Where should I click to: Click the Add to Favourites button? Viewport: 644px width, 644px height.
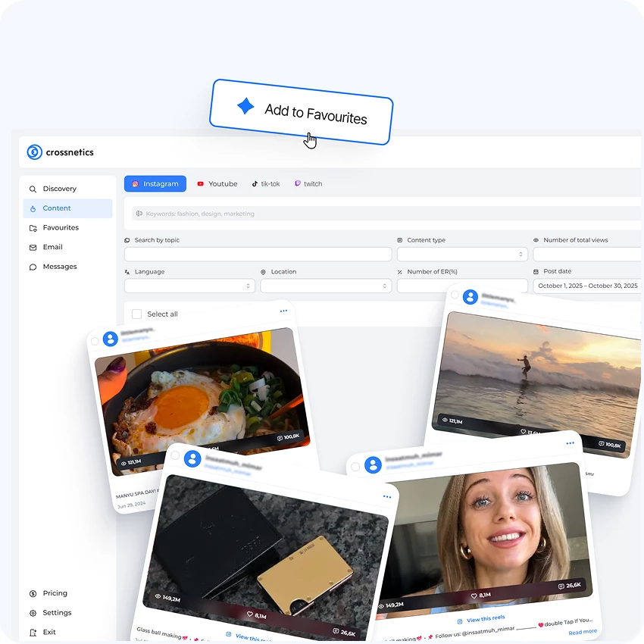click(x=302, y=111)
